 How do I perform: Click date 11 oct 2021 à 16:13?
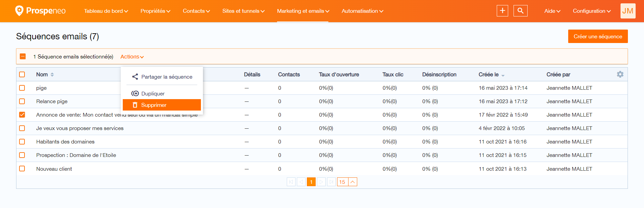(502, 169)
